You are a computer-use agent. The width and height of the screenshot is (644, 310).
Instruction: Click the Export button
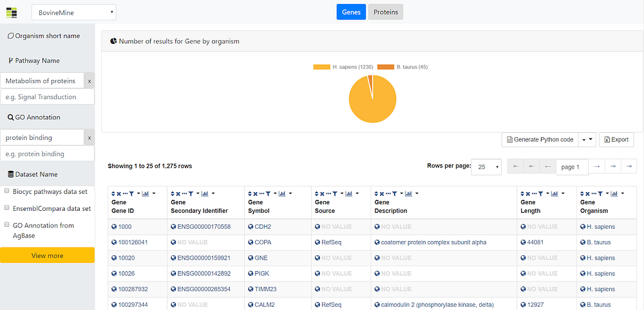616,140
